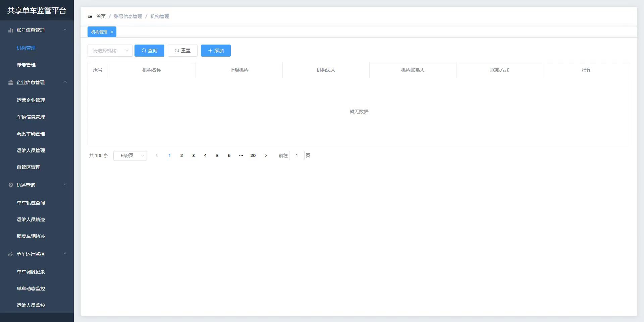Close the 机构管理 tab with its x icon

pyautogui.click(x=112, y=32)
